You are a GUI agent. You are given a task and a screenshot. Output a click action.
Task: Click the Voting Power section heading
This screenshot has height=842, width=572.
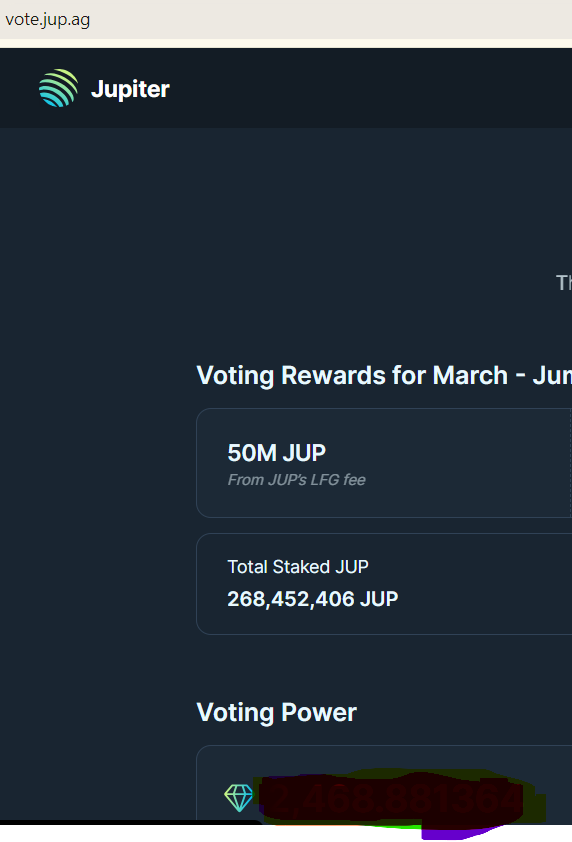coord(277,713)
